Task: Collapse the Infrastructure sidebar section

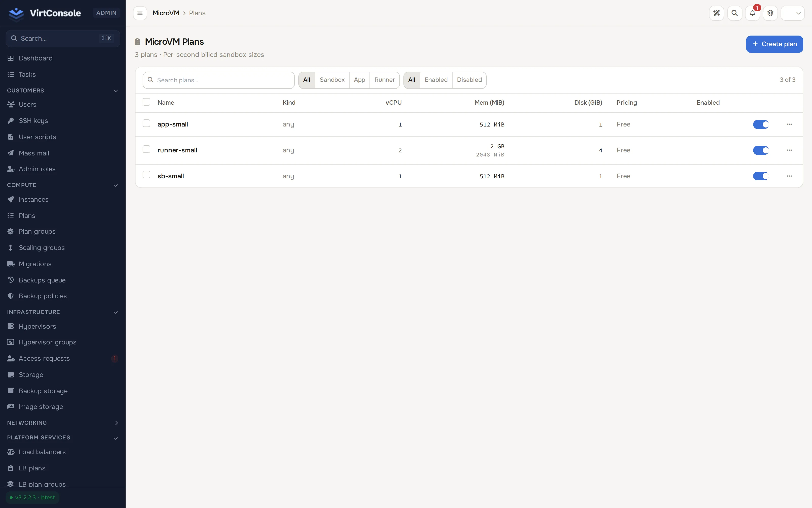Action: coord(63,312)
